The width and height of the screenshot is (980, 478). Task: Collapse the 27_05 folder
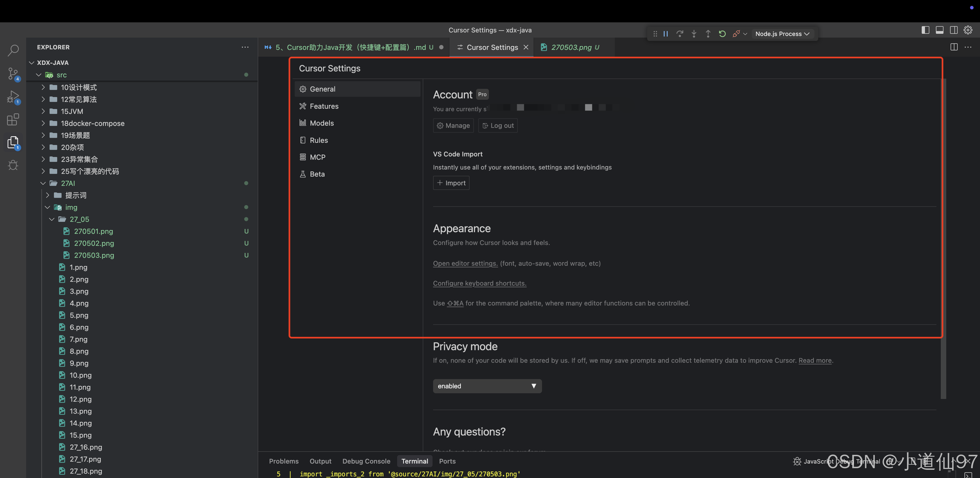[79, 219]
